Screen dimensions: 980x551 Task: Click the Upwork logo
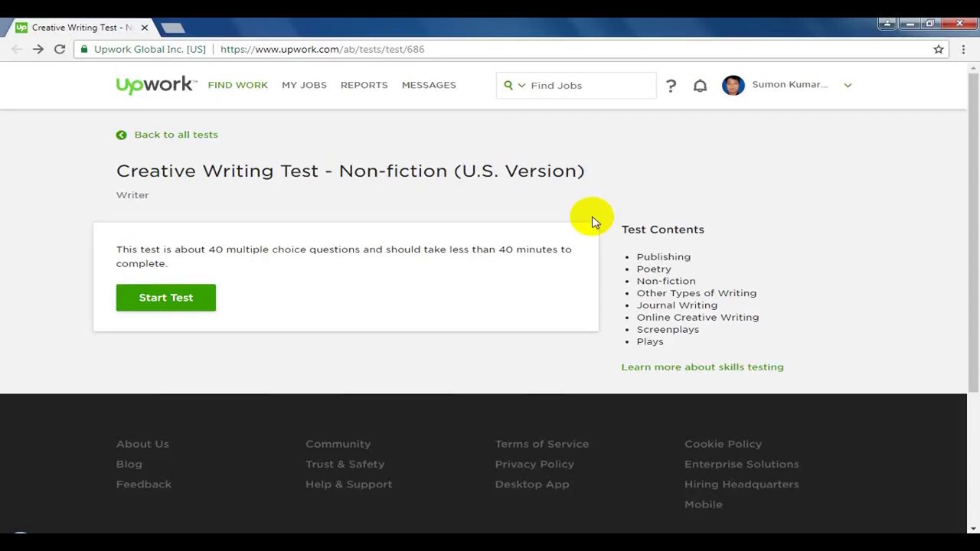155,85
